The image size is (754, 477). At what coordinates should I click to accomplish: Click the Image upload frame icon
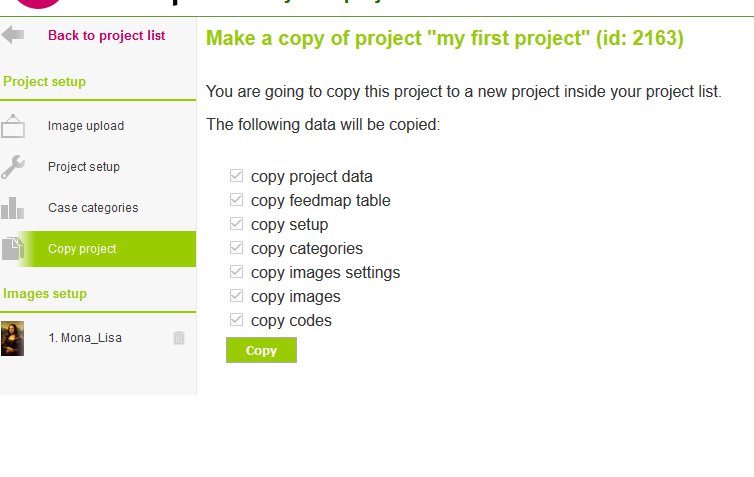pos(13,126)
